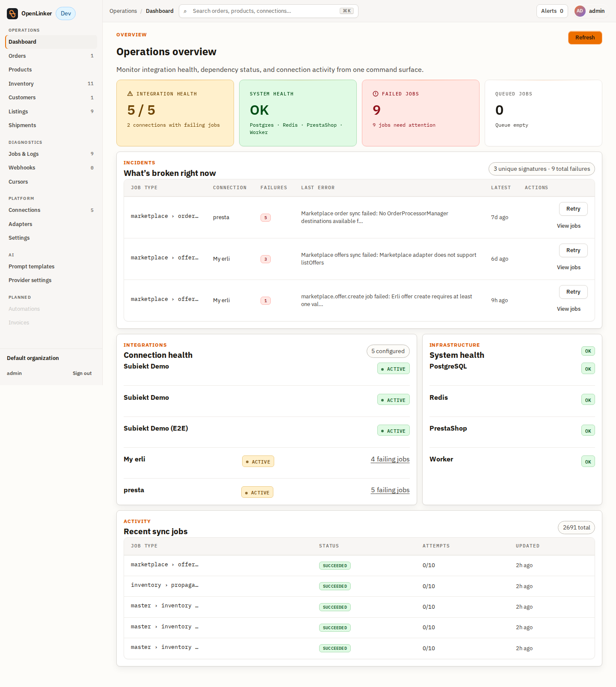The width and height of the screenshot is (616, 687).
Task: Open the 5 failing jobs link
Action: (390, 490)
